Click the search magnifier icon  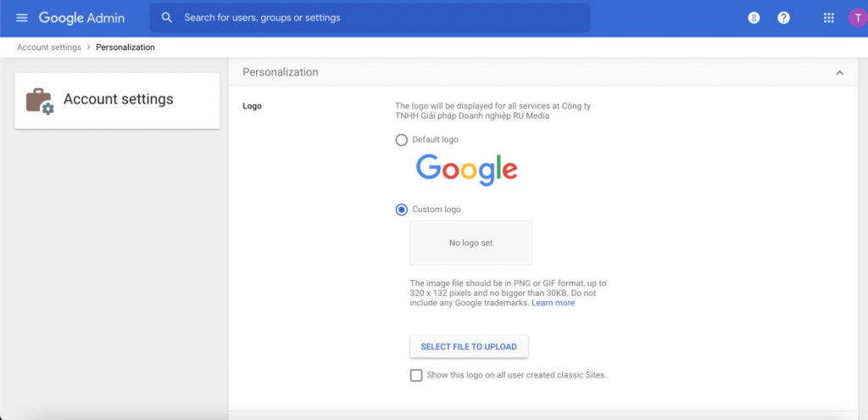point(167,18)
